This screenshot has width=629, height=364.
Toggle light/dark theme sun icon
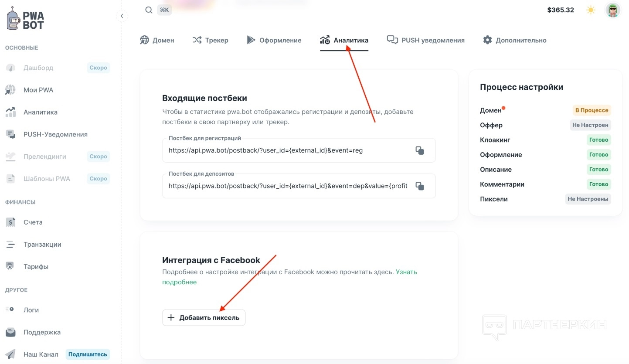[x=591, y=10]
